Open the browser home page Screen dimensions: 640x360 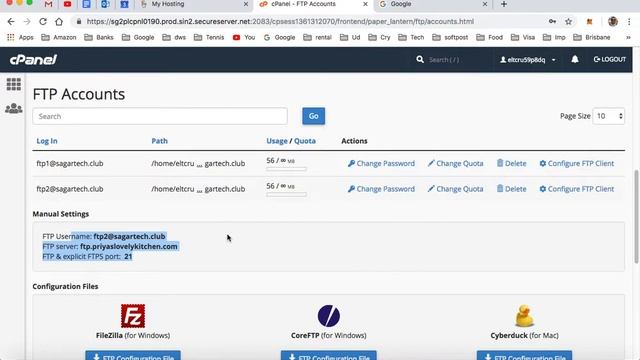pyautogui.click(x=59, y=22)
